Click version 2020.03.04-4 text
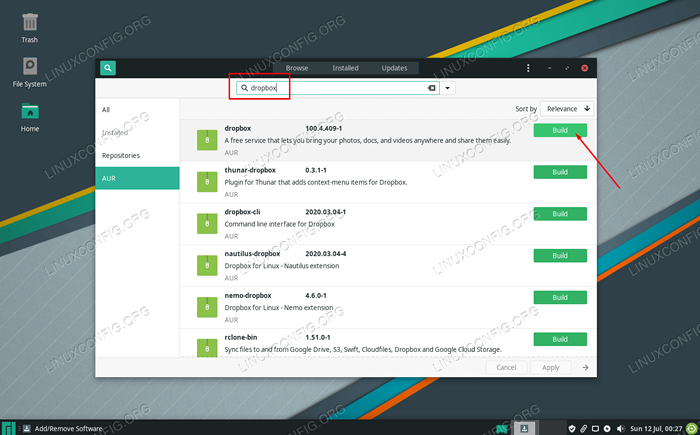The height and width of the screenshot is (435, 700). tap(325, 254)
